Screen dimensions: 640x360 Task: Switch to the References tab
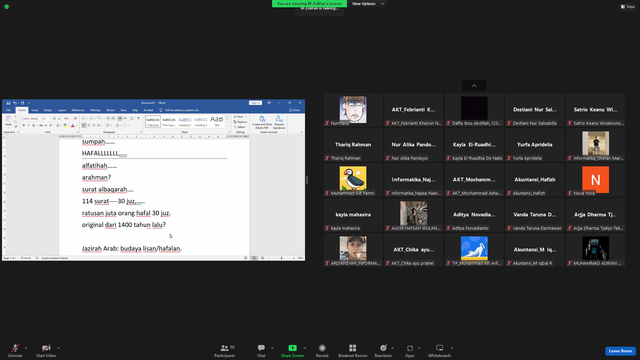coord(78,110)
